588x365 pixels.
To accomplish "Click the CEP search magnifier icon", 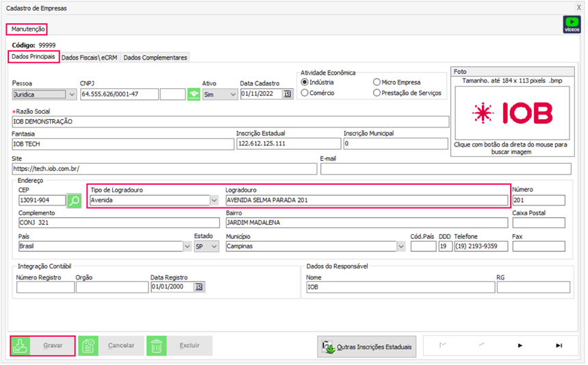I will tap(74, 201).
